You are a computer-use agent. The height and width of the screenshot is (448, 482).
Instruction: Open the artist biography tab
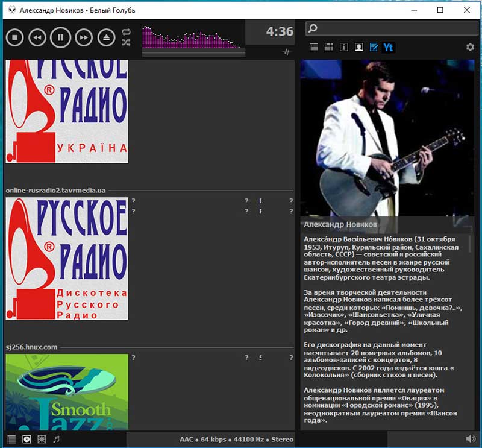click(359, 47)
